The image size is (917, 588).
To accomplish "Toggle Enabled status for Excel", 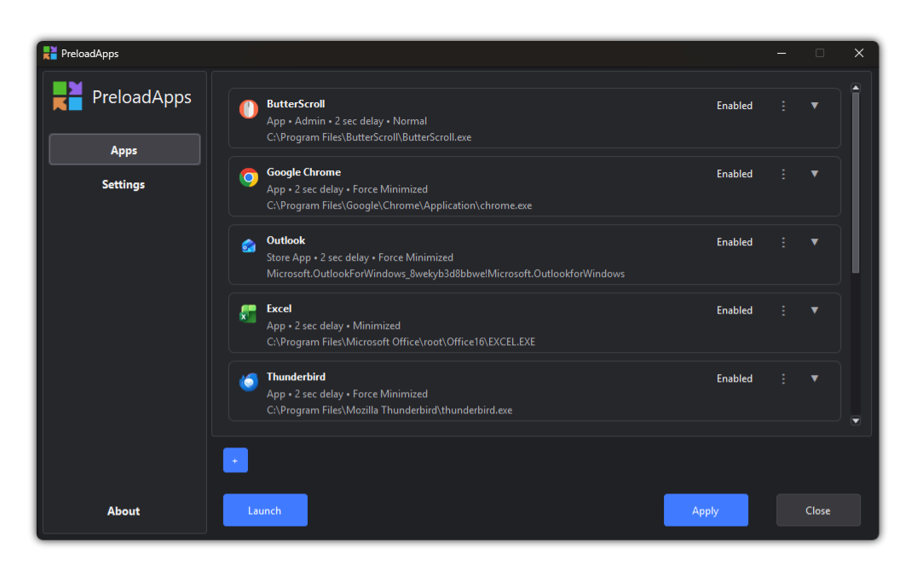I will (735, 310).
